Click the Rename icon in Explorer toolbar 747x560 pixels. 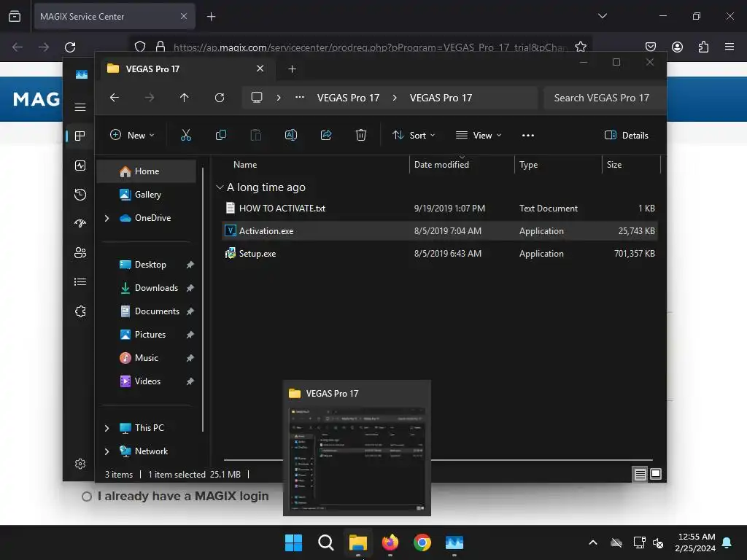click(291, 135)
